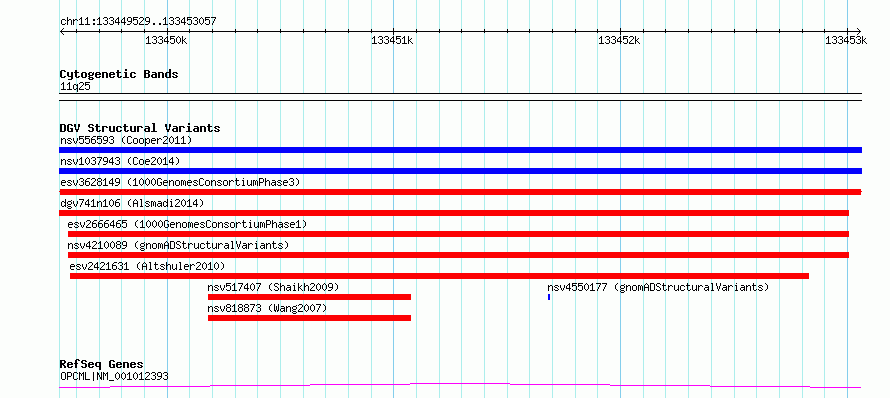890x398 pixels.
Task: Select the red esv3628149 variant bar
Action: tap(460, 192)
